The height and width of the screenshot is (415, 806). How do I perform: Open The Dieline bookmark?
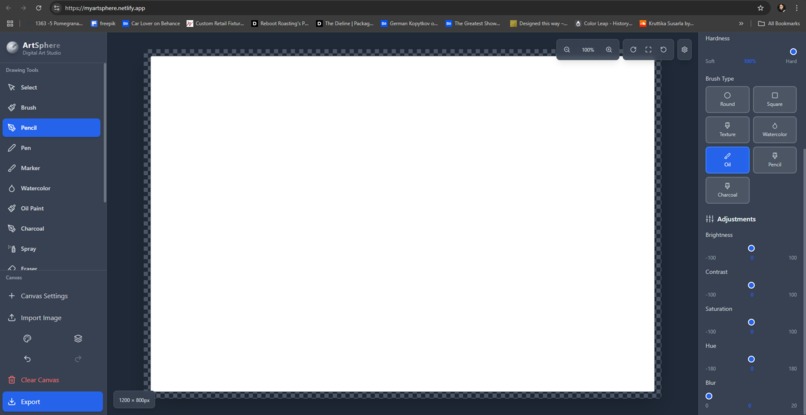[345, 24]
